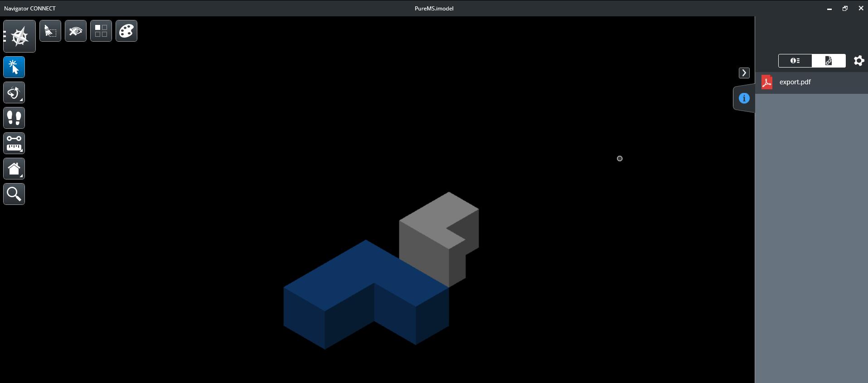The height and width of the screenshot is (383, 868).
Task: Click the home fit view tool
Action: (x=14, y=169)
